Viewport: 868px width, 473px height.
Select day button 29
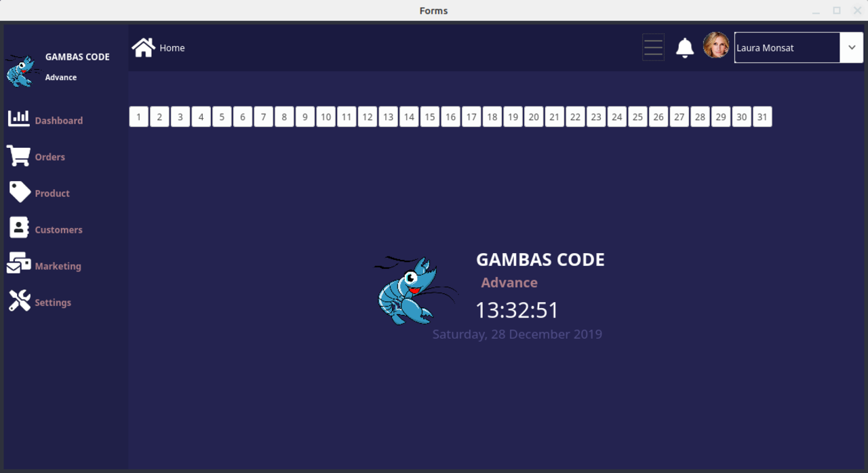click(x=721, y=117)
